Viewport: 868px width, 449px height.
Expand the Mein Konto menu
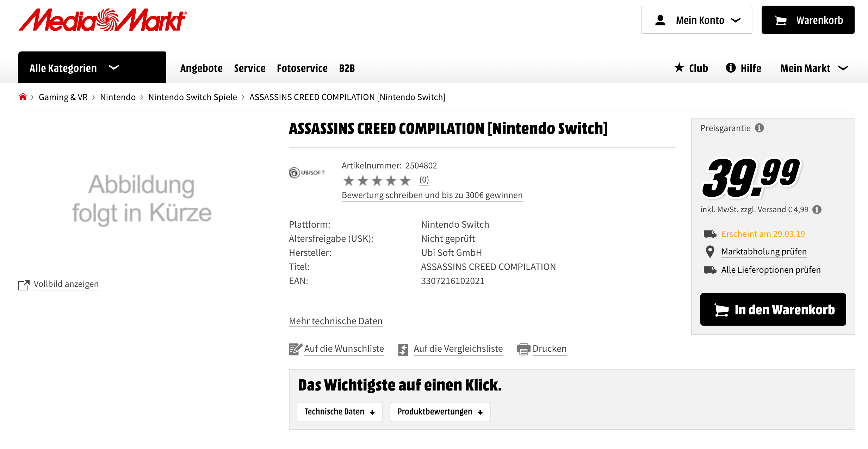coord(697,20)
